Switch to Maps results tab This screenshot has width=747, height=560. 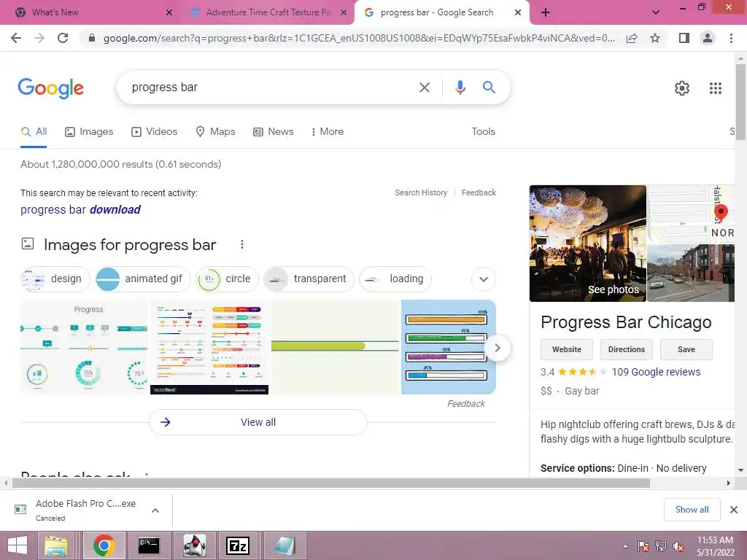pos(215,132)
